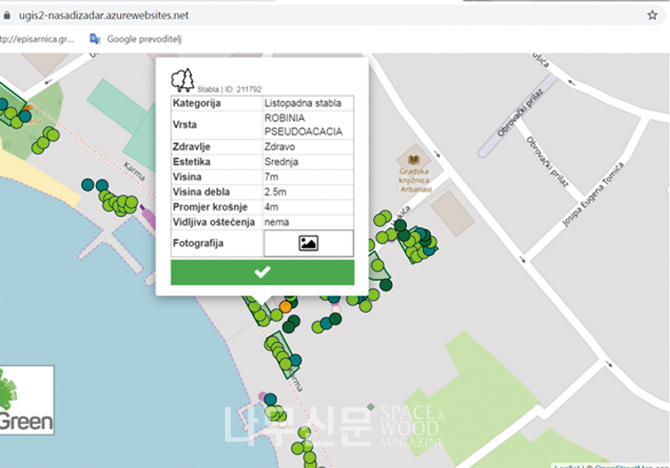Select the orange tree marker on map
The width and height of the screenshot is (670, 468).
pos(285,304)
